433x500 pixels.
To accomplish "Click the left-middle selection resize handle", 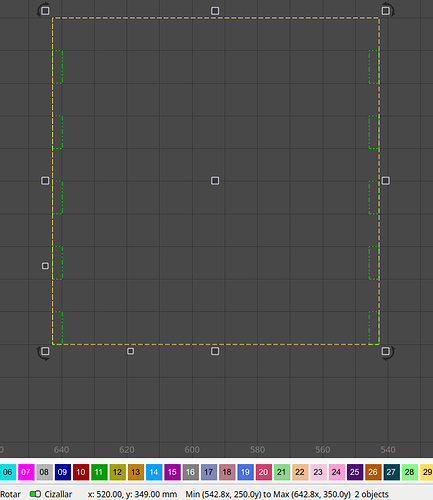I will click(x=45, y=181).
